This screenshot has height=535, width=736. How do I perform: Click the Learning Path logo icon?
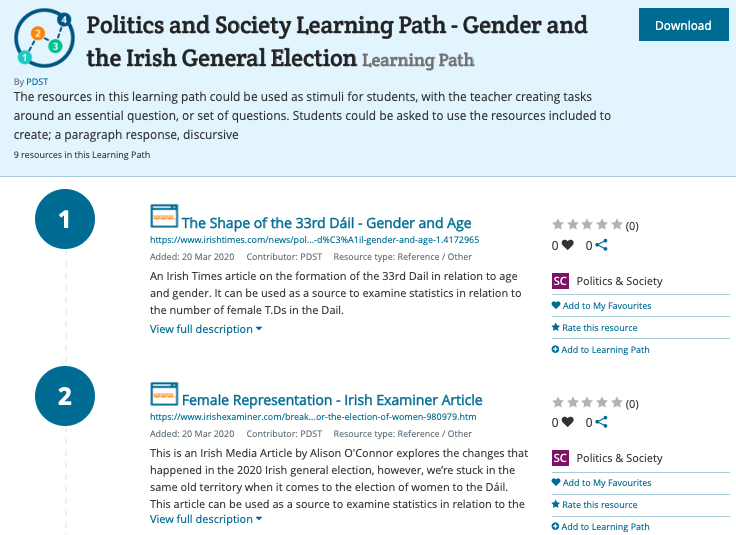44,38
